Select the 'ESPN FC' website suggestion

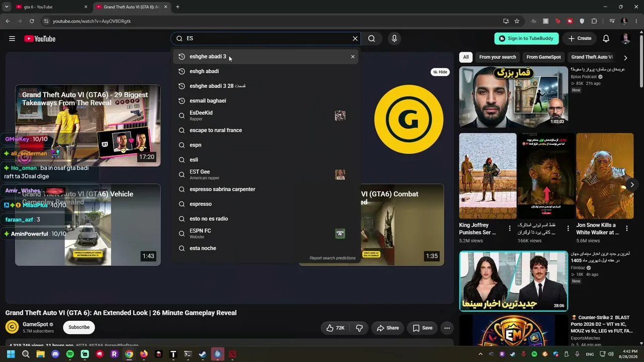tap(266, 233)
